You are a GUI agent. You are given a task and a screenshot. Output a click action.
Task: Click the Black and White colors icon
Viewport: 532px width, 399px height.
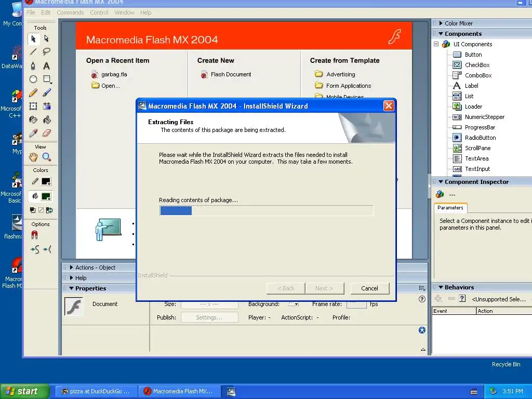click(33, 210)
